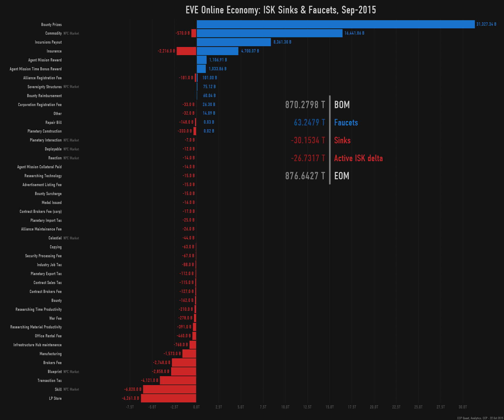This screenshot has height=420, width=504.
Task: Click the Incursions Payout blue bar
Action: point(234,42)
